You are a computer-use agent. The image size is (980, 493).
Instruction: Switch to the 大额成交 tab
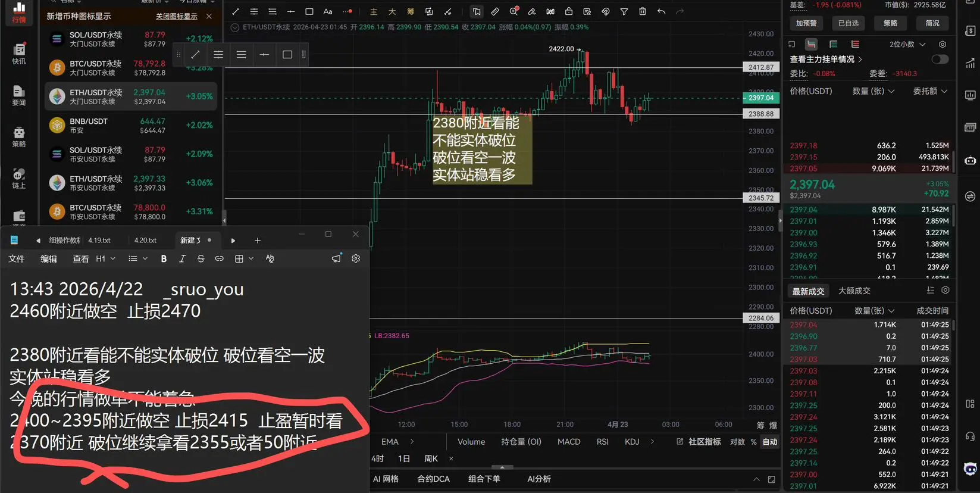point(854,291)
